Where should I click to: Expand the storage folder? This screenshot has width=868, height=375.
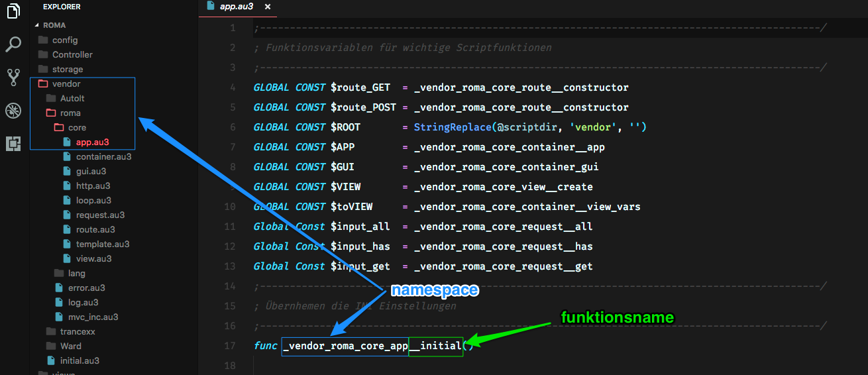click(x=67, y=70)
